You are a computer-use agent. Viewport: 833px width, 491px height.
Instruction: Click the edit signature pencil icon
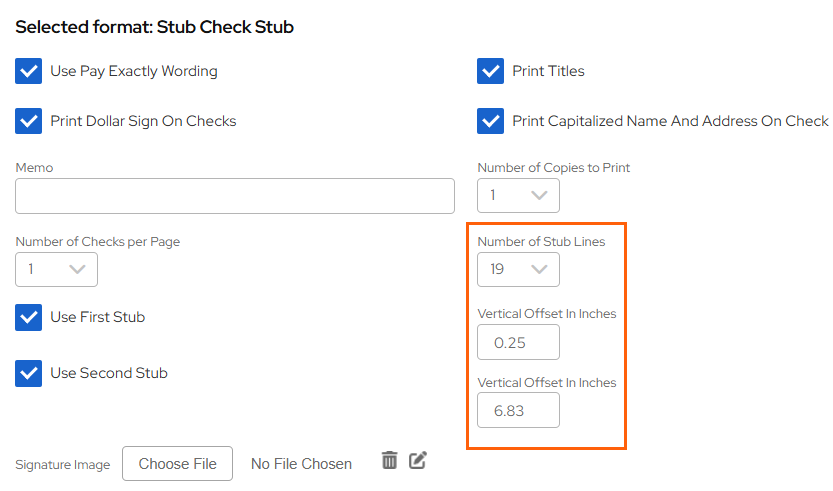(418, 460)
